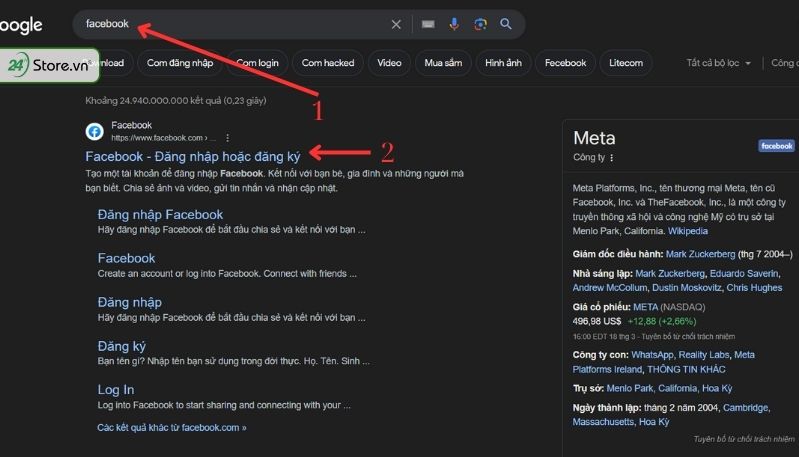This screenshot has width=799, height=457.
Task: Click the Meta heading in knowledge panel
Action: coord(594,138)
